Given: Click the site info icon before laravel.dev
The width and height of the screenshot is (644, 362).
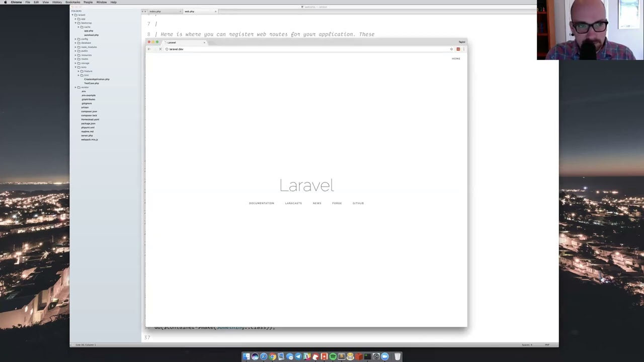Looking at the screenshot, I should pyautogui.click(x=167, y=49).
